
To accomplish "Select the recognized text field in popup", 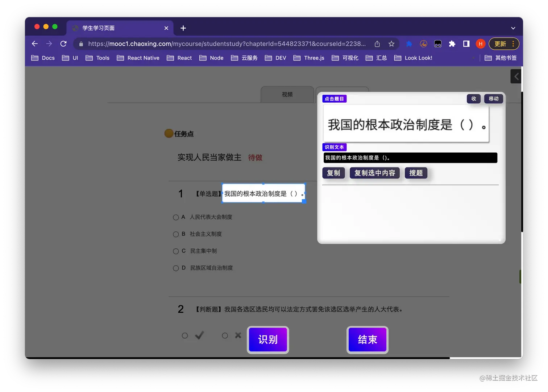I will (x=410, y=158).
